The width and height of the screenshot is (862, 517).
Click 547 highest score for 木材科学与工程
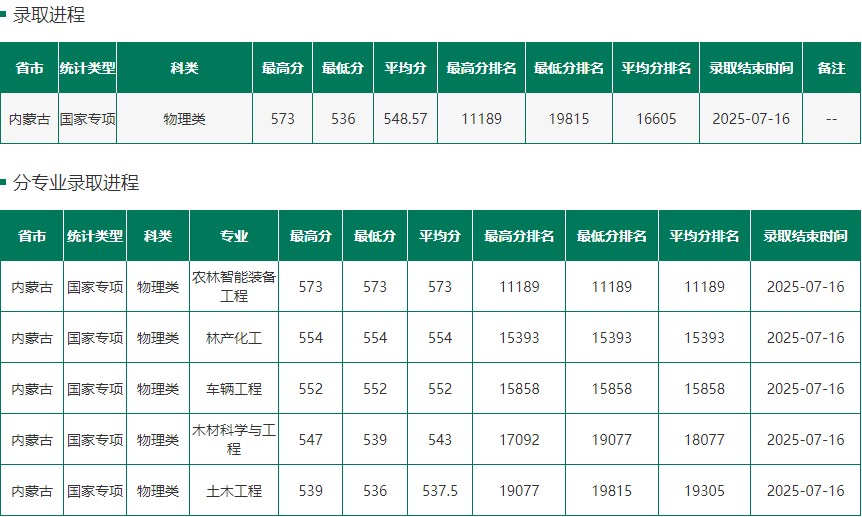[x=311, y=439]
